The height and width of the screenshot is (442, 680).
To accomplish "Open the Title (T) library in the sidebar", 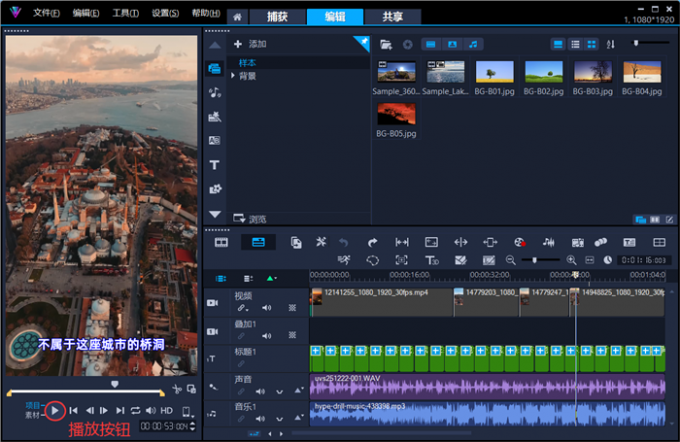I will point(215,165).
